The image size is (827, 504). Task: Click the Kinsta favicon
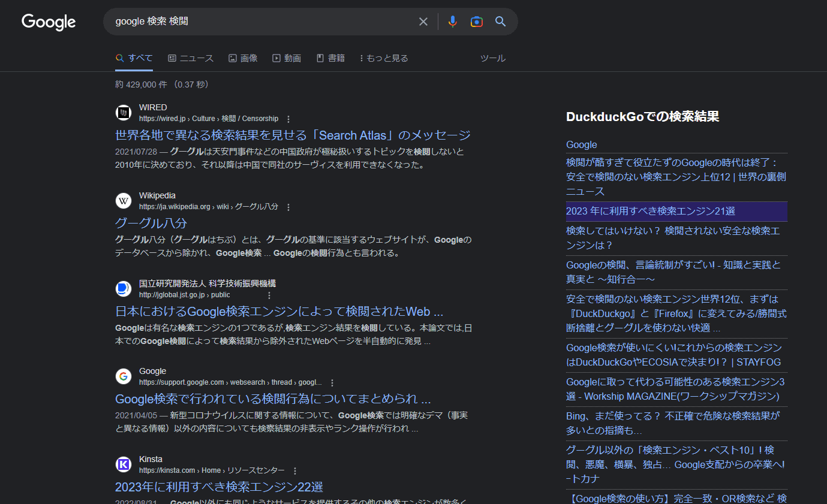[123, 464]
